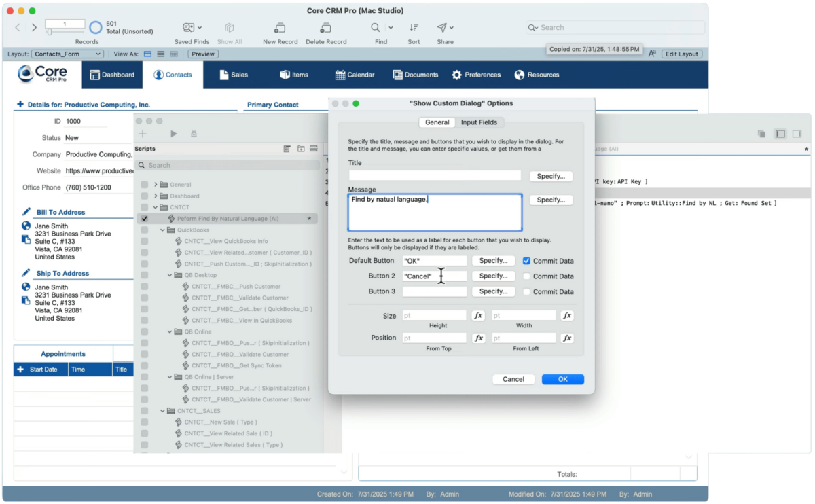The image size is (815, 504).
Task: Open the Sales navigation tab
Action: point(233,75)
